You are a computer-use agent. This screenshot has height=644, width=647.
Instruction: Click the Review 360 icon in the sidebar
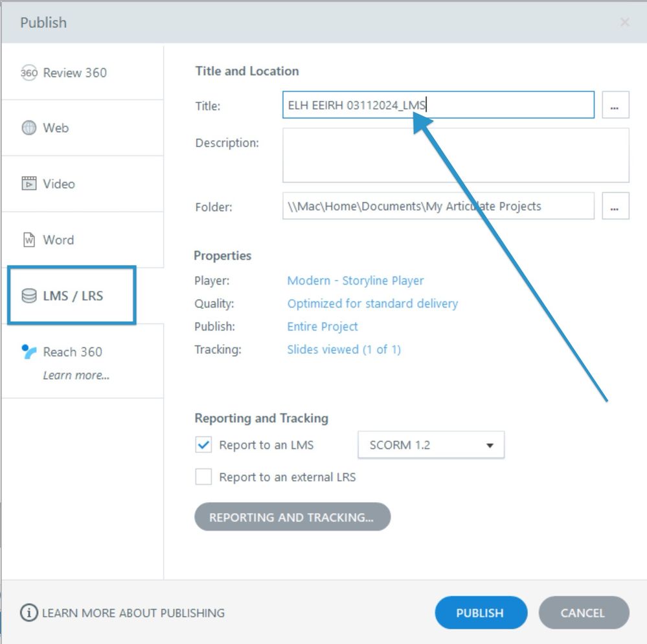click(x=29, y=73)
